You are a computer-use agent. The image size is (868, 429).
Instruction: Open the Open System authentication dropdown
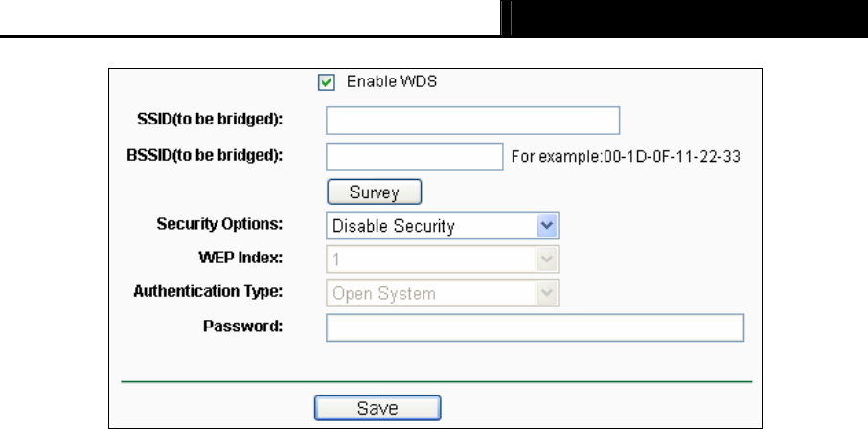tap(442, 294)
